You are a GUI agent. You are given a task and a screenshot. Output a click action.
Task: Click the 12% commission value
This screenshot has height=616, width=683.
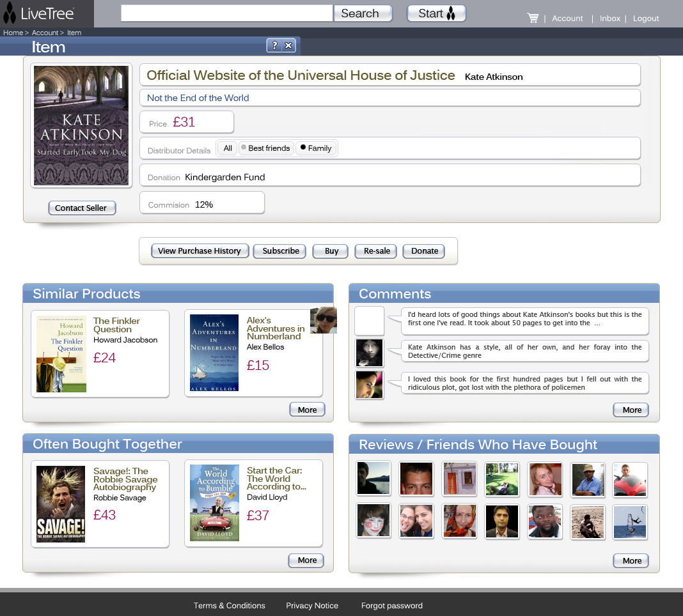(204, 204)
